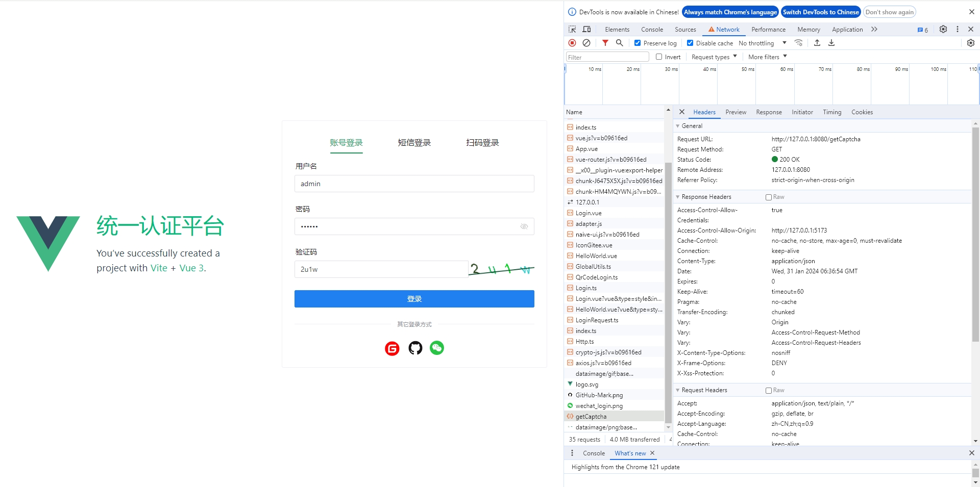The image size is (980, 487).
Task: Toggle the device toolbar icon
Action: pyautogui.click(x=586, y=30)
